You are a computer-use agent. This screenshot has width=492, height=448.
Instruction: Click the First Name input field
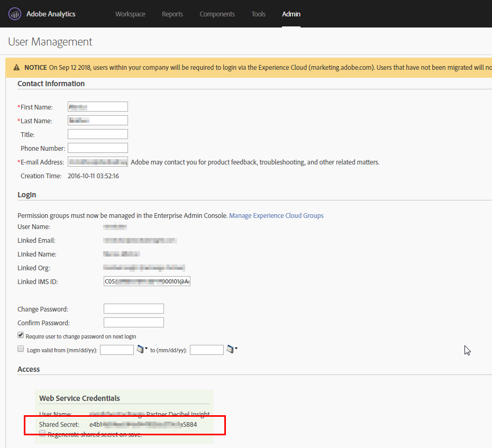97,106
